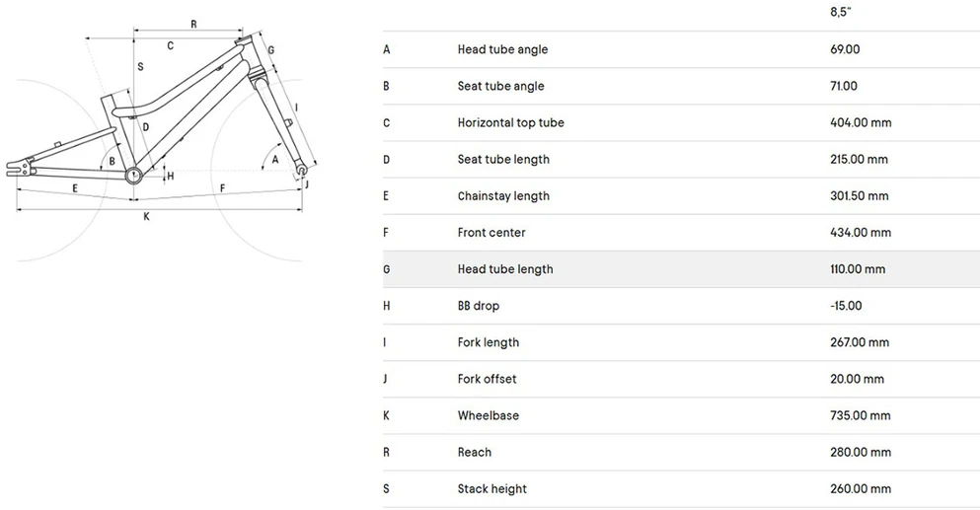
Task: Click the Reach value 280.00 mm
Action: [861, 452]
